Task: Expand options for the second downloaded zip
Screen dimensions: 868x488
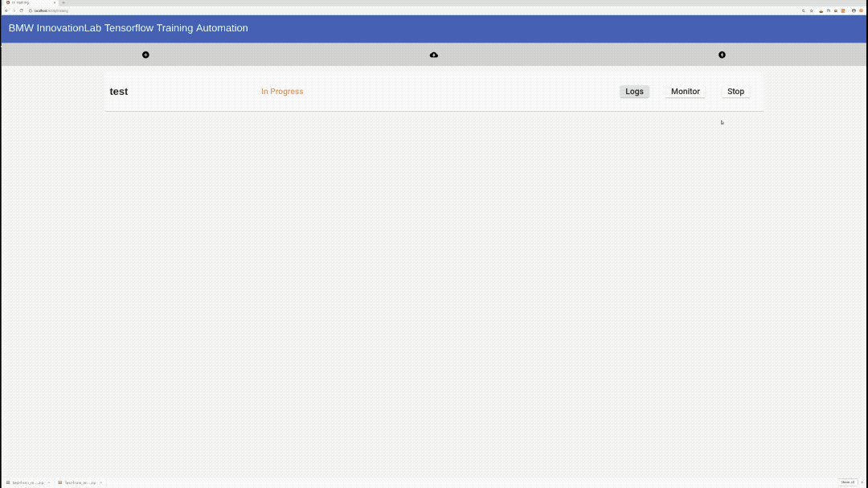Action: point(100,482)
